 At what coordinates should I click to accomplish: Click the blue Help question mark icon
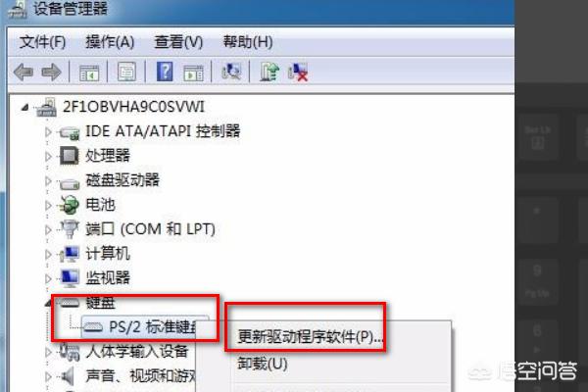[x=165, y=72]
